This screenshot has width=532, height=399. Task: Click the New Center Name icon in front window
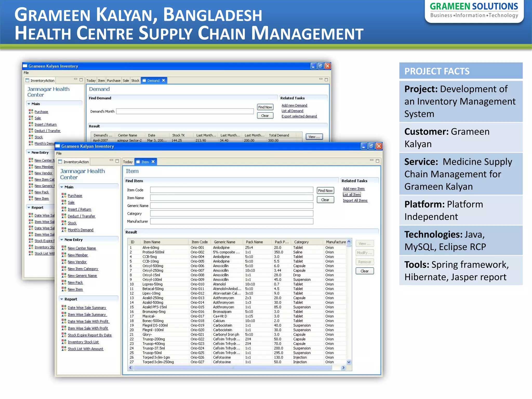click(64, 248)
